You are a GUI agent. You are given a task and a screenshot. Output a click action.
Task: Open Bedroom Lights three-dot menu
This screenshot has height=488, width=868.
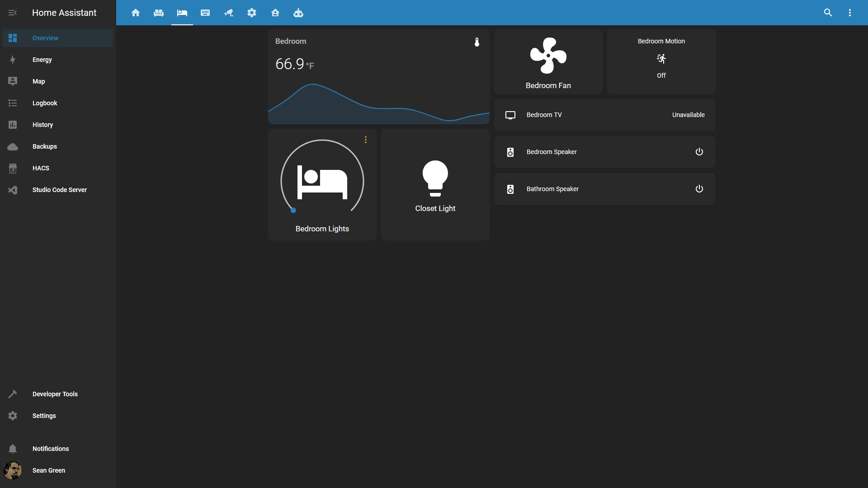tap(366, 140)
